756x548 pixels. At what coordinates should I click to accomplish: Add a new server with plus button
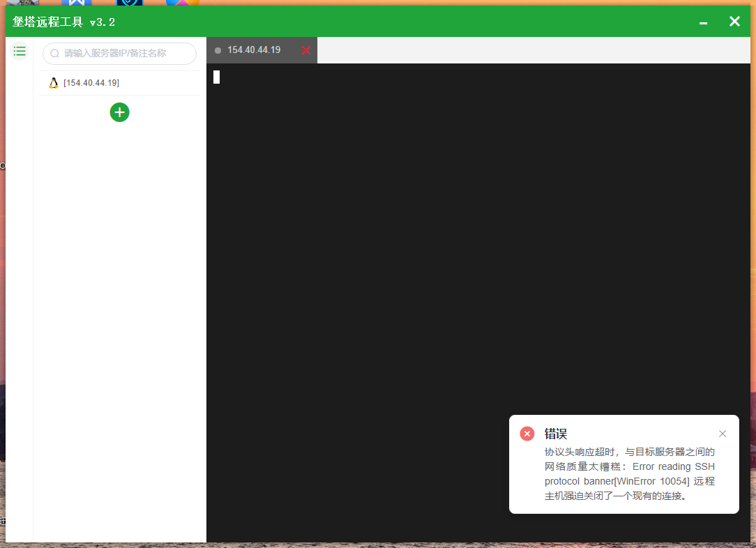point(119,112)
